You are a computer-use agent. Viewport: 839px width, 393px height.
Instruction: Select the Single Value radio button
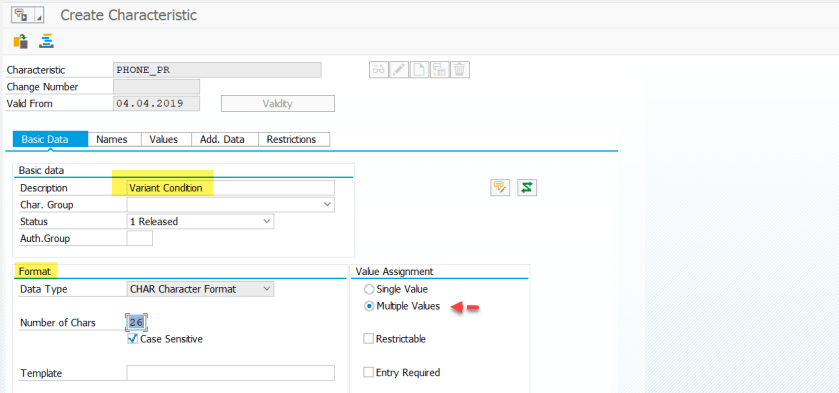[x=369, y=290]
